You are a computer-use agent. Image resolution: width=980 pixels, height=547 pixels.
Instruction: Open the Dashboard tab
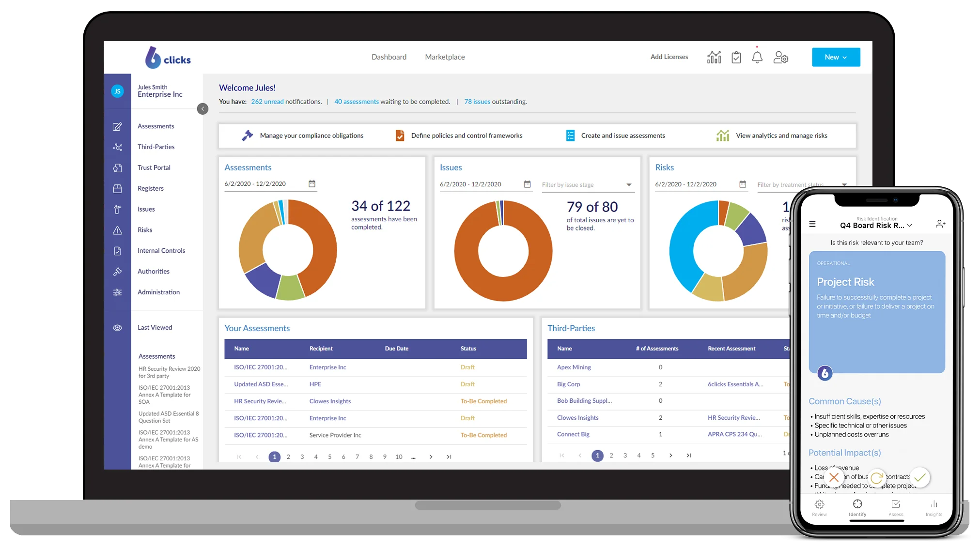[x=389, y=57]
